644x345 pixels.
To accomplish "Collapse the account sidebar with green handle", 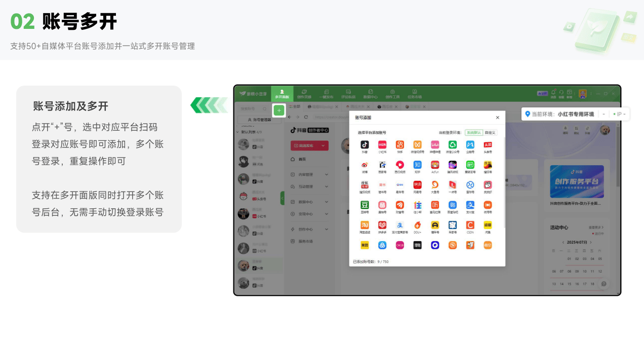I will pyautogui.click(x=282, y=198).
